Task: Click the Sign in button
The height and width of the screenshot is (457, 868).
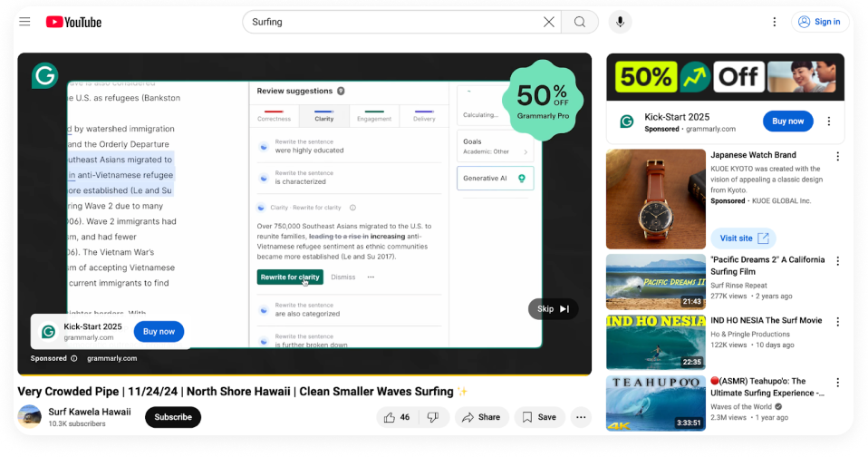Action: (x=819, y=22)
